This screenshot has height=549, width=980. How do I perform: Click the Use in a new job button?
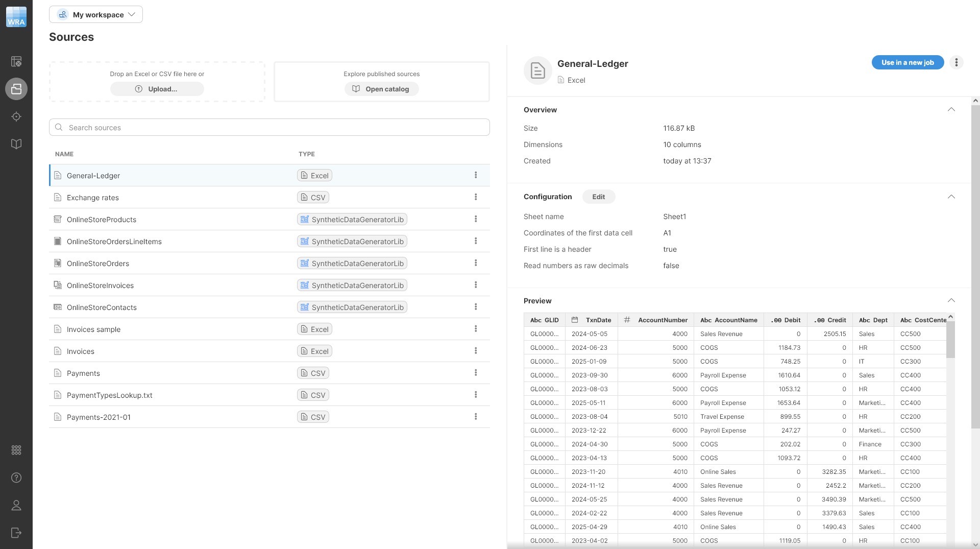click(x=908, y=62)
